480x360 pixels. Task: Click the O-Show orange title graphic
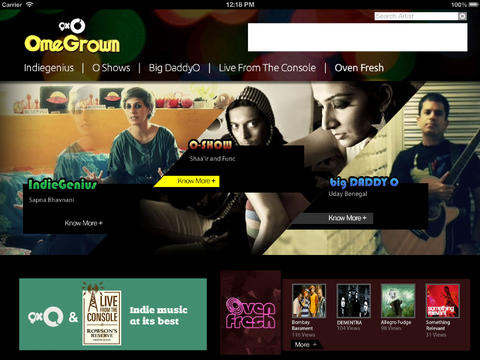(210, 145)
